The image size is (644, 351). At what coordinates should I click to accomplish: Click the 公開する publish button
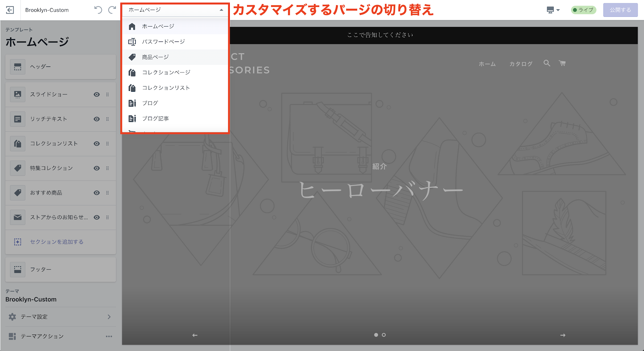tap(620, 10)
